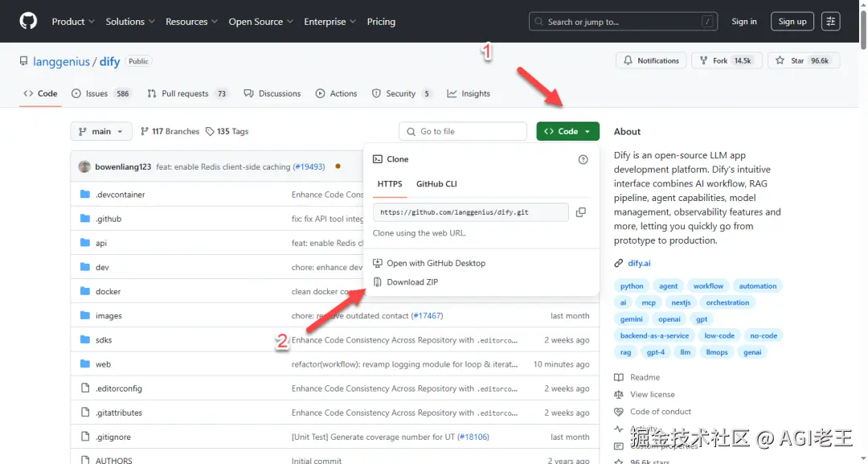Open the dify repository name link

point(109,61)
